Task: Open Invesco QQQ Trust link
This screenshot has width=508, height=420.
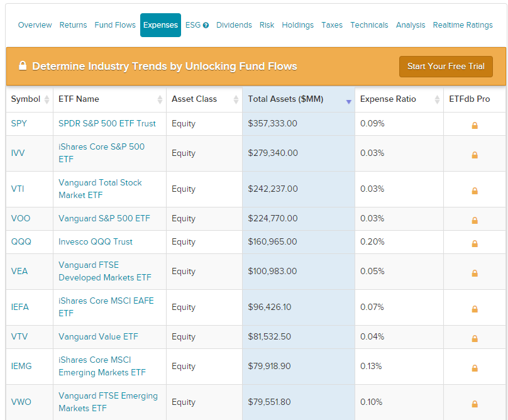Action: click(x=96, y=242)
